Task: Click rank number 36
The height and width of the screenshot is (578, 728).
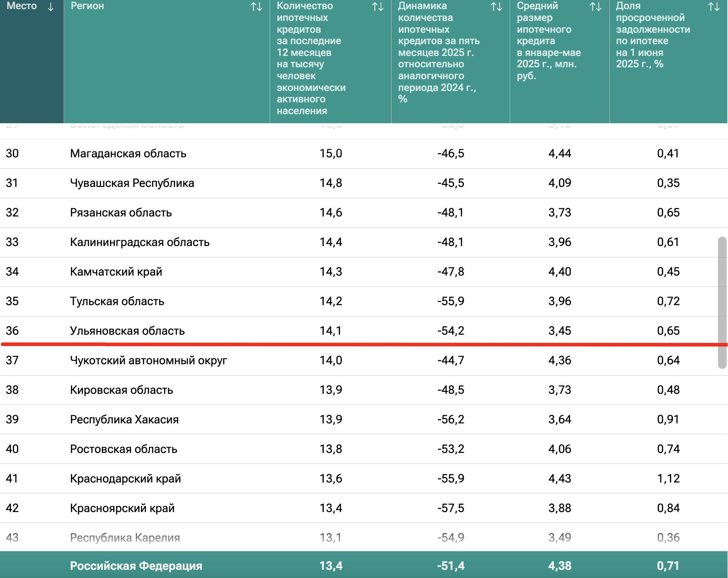Action: point(12,331)
